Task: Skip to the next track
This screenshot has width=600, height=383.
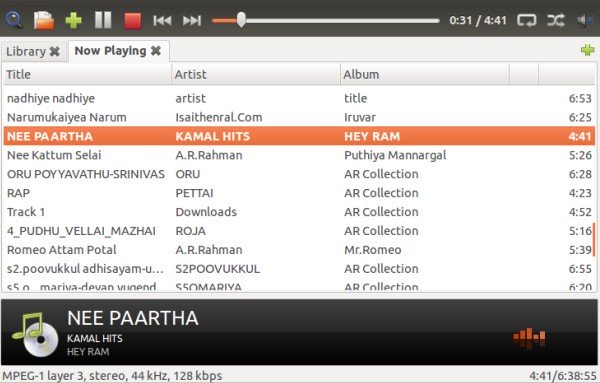Action: [x=192, y=20]
